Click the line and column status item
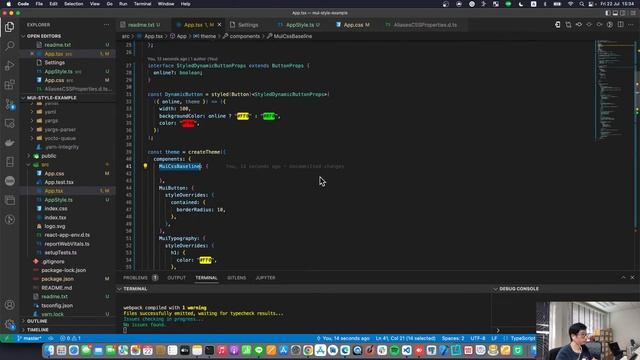Screen dimensions: 640x360 406,338
